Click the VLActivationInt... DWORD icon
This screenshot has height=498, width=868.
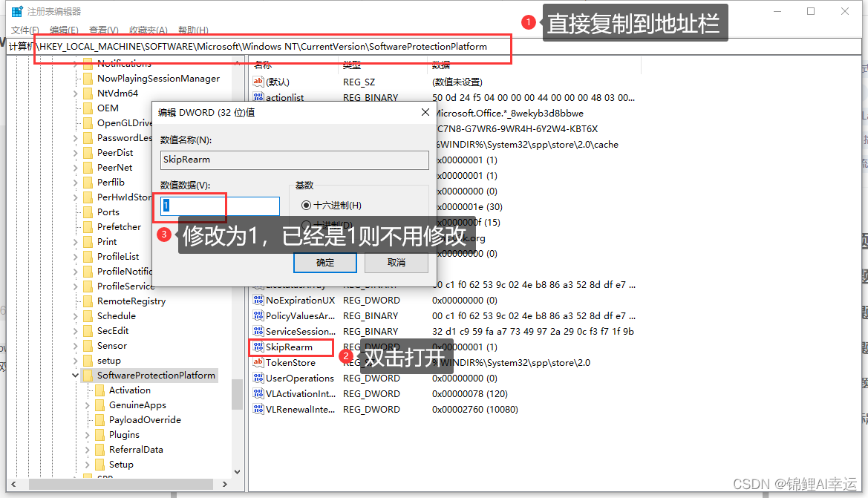pyautogui.click(x=258, y=393)
